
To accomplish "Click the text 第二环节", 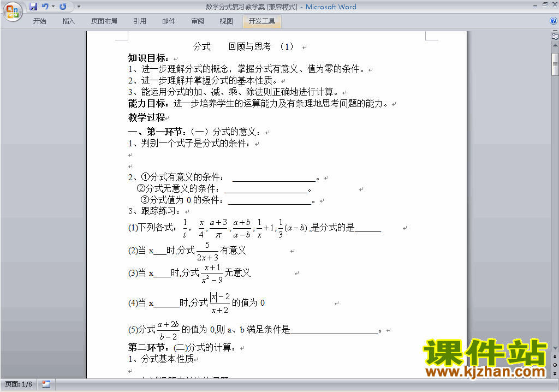I will pos(146,347).
